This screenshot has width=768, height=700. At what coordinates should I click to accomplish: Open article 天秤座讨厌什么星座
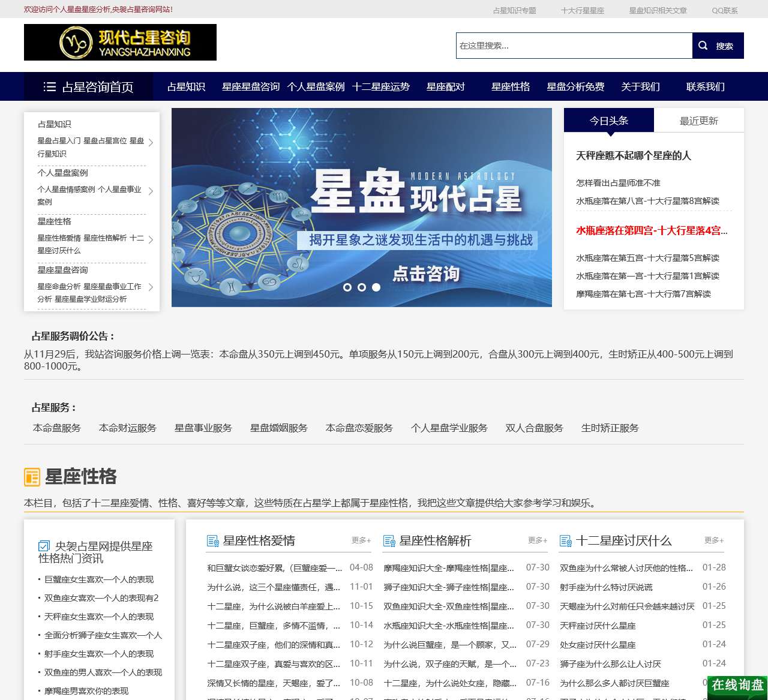598,626
